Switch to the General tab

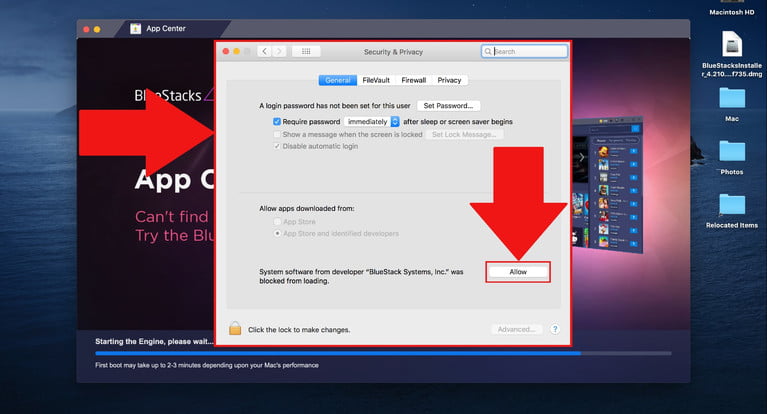[x=338, y=80]
